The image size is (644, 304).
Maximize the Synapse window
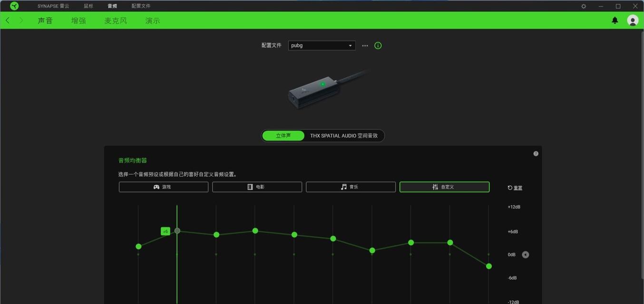618,6
